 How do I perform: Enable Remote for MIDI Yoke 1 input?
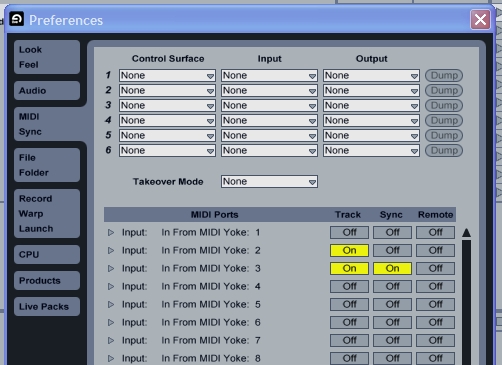pyautogui.click(x=435, y=232)
